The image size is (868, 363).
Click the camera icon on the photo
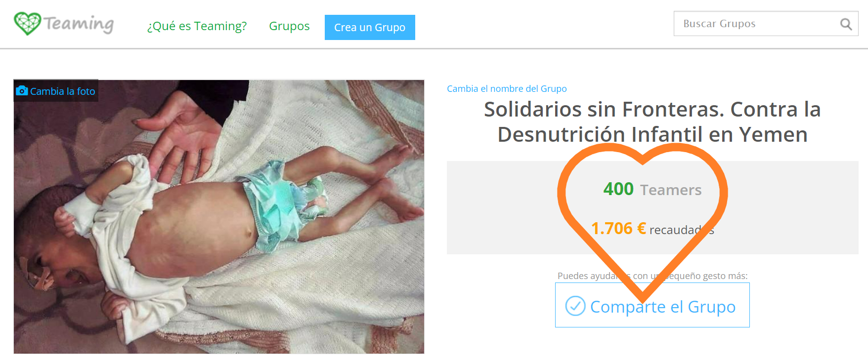pos(22,91)
